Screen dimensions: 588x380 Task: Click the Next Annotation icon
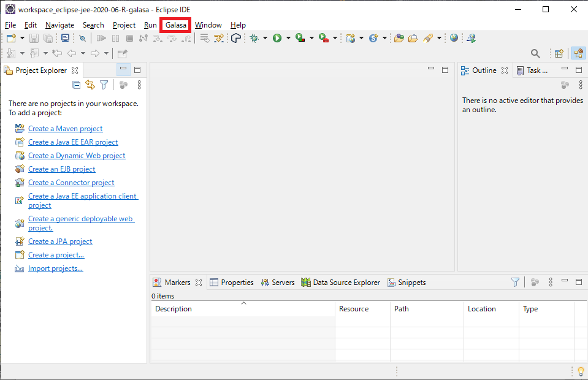(11, 53)
